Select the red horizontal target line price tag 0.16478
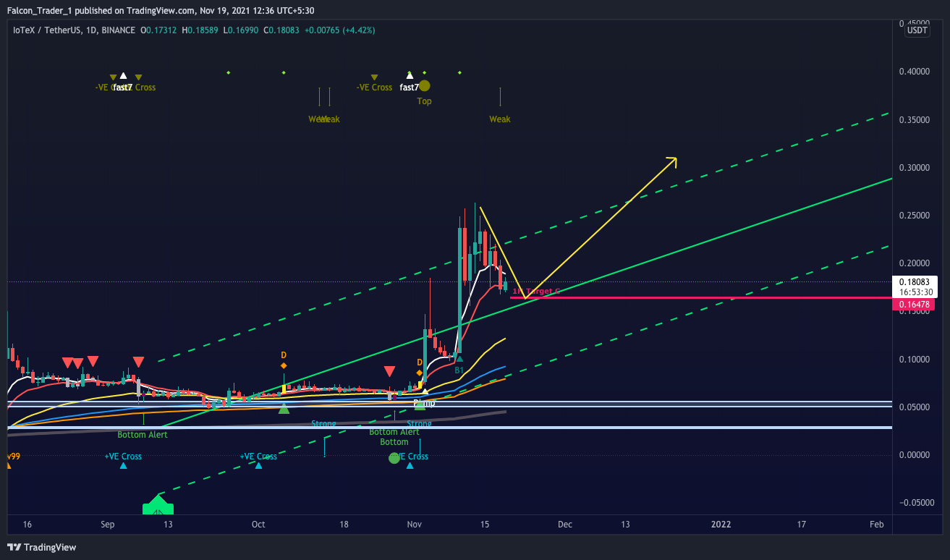The width and height of the screenshot is (950, 560). click(x=915, y=305)
